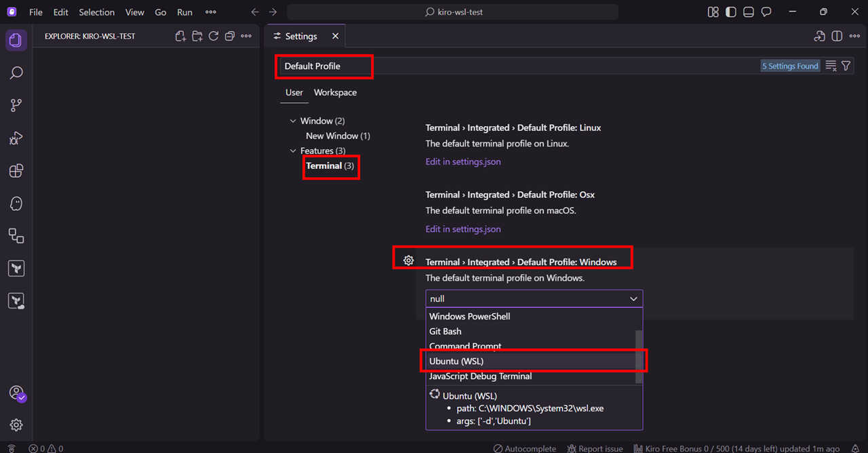Open the Source Control view

pos(16,105)
